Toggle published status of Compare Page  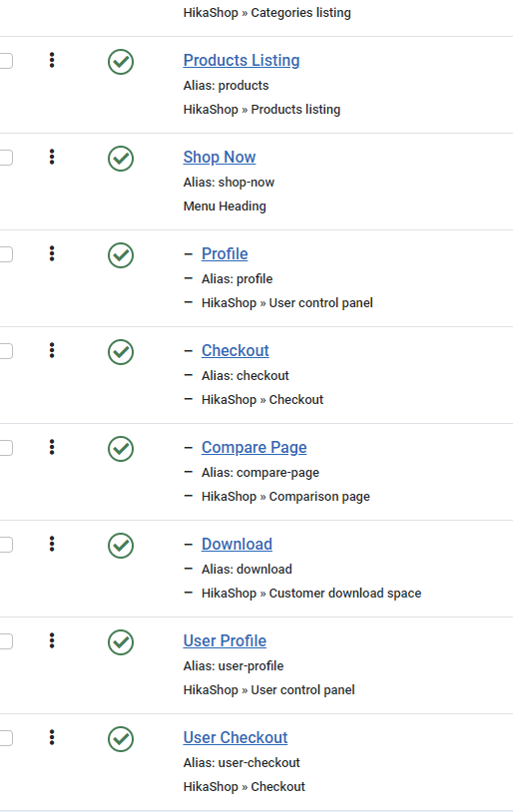coord(121,449)
